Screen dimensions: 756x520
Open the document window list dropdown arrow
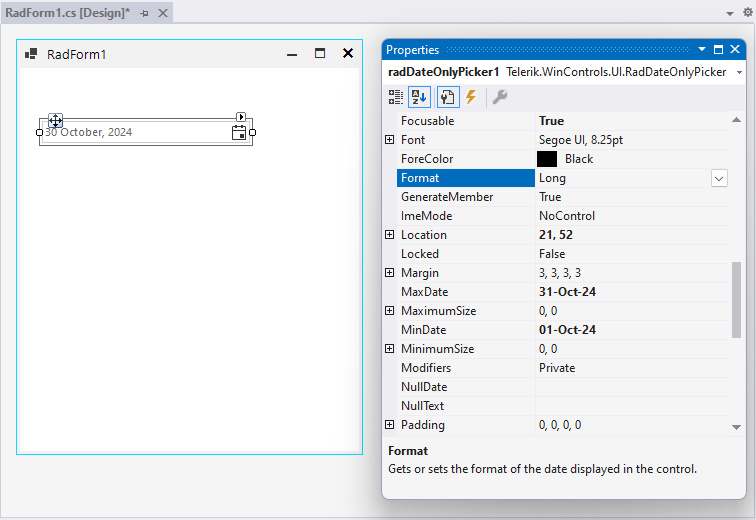(730, 13)
